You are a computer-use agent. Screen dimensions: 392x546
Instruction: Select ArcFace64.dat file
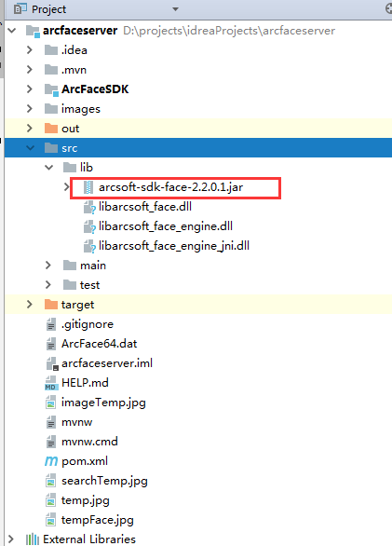(x=100, y=344)
